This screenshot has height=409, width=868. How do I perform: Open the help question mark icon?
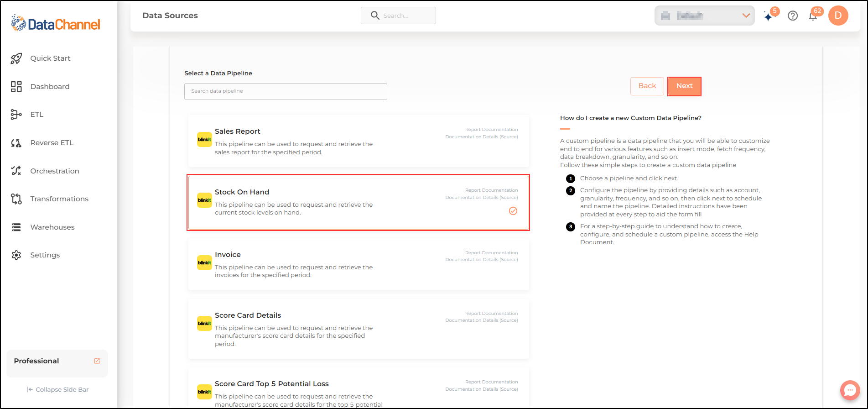pos(793,16)
